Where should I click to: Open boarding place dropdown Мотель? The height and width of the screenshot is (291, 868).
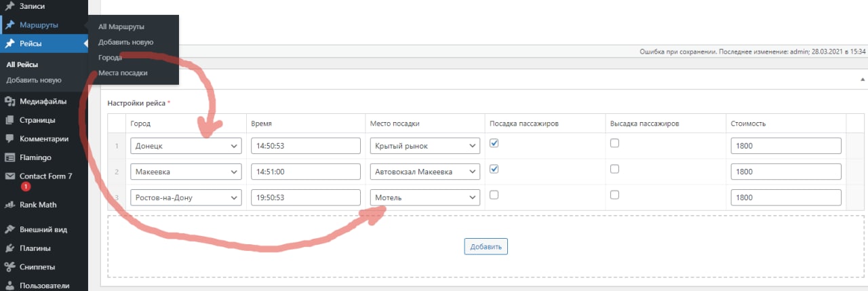pyautogui.click(x=425, y=197)
